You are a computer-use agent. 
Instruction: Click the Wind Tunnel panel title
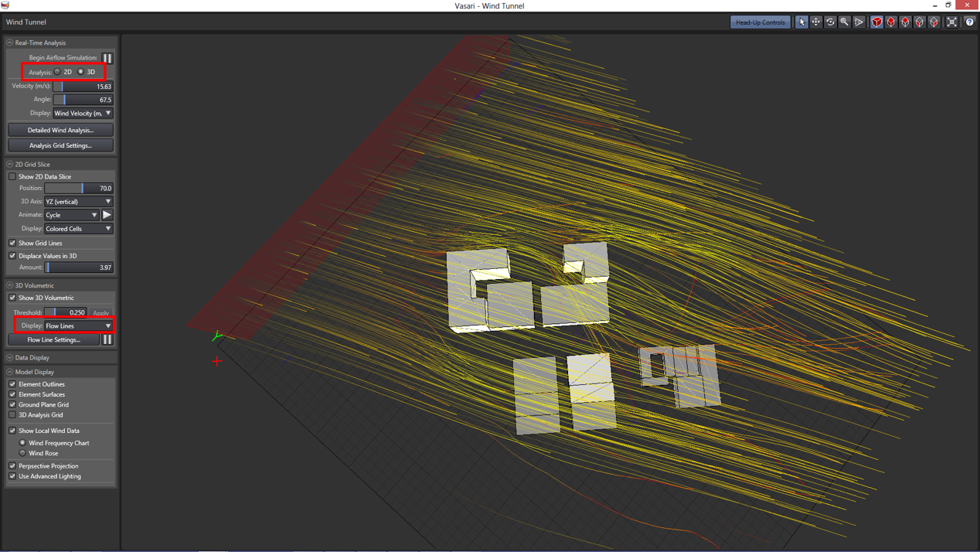[x=26, y=22]
